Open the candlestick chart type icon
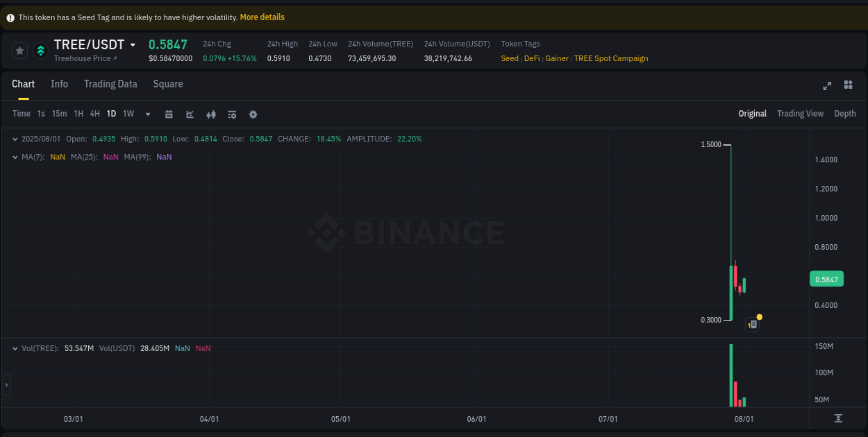868x437 pixels. [210, 114]
